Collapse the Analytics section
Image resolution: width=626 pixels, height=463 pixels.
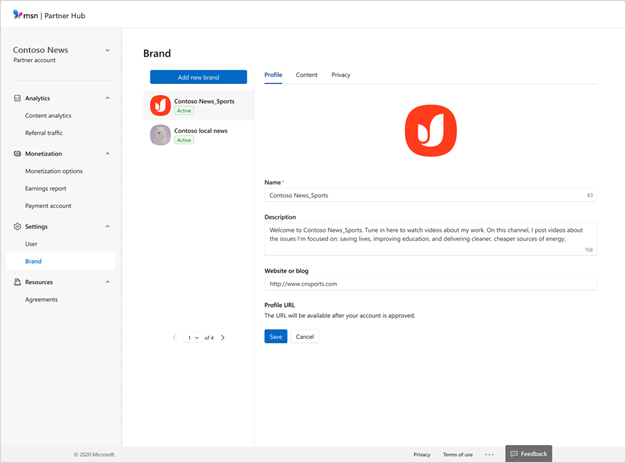[x=108, y=98]
